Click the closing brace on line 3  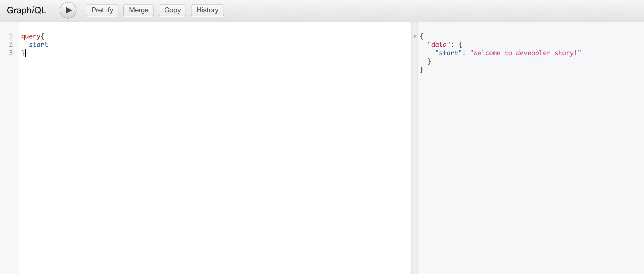point(23,53)
